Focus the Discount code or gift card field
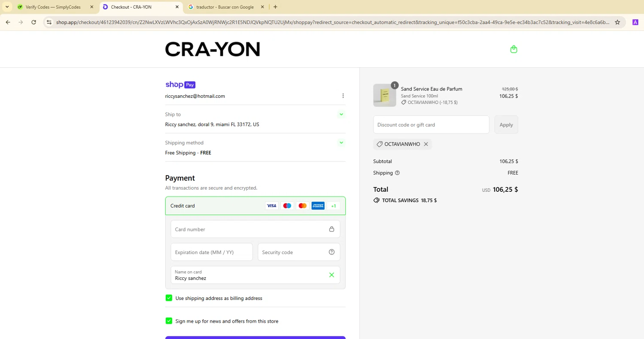644x339 pixels. [x=431, y=124]
